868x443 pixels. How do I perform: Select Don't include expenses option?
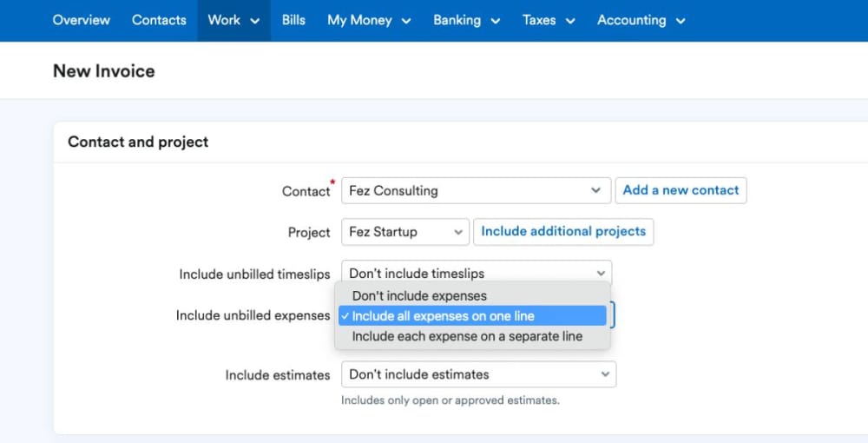coord(419,295)
